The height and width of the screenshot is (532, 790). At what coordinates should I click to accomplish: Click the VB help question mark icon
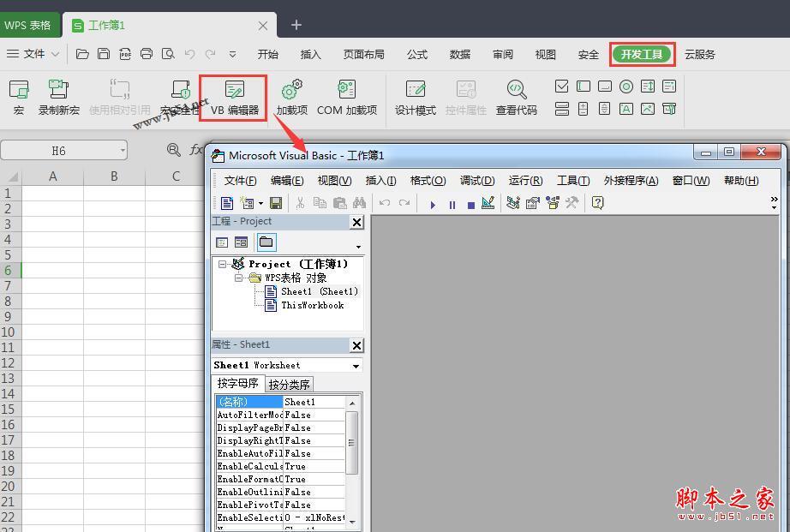pyautogui.click(x=597, y=203)
